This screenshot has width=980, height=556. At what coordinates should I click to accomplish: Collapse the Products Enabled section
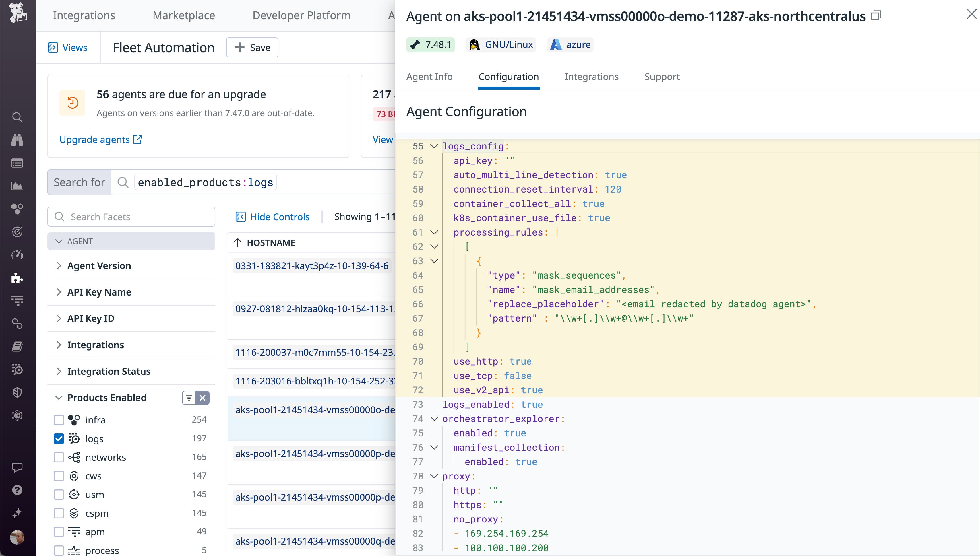[59, 398]
